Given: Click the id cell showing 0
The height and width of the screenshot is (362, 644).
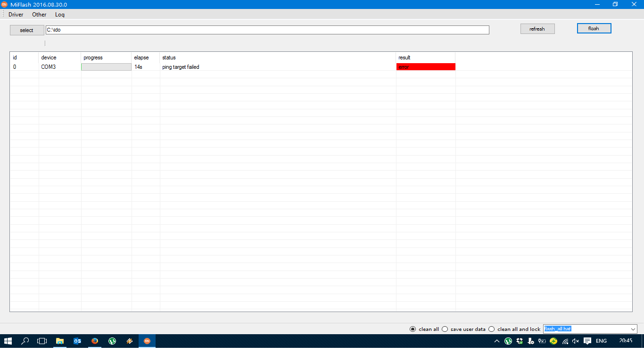Looking at the screenshot, I should pos(24,67).
